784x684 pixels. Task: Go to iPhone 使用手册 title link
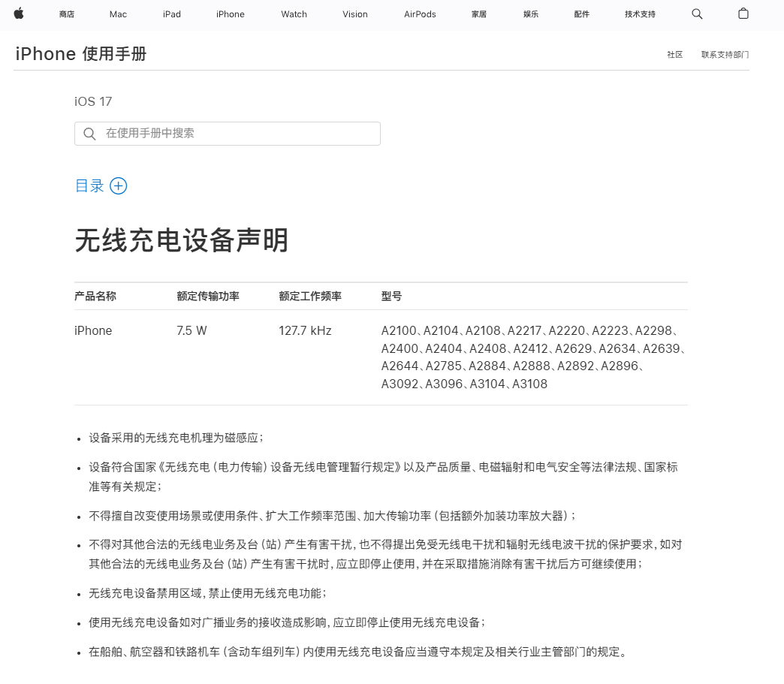coord(81,54)
